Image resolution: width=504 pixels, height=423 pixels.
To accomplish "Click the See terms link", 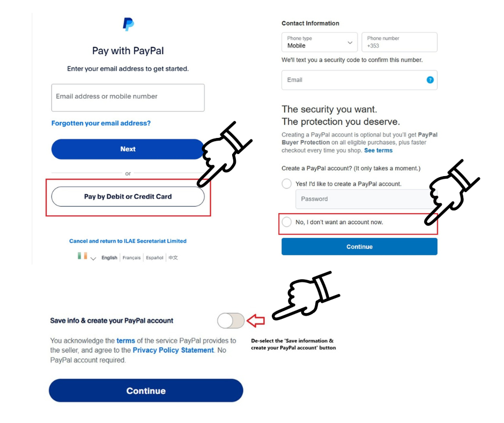I will tap(378, 150).
